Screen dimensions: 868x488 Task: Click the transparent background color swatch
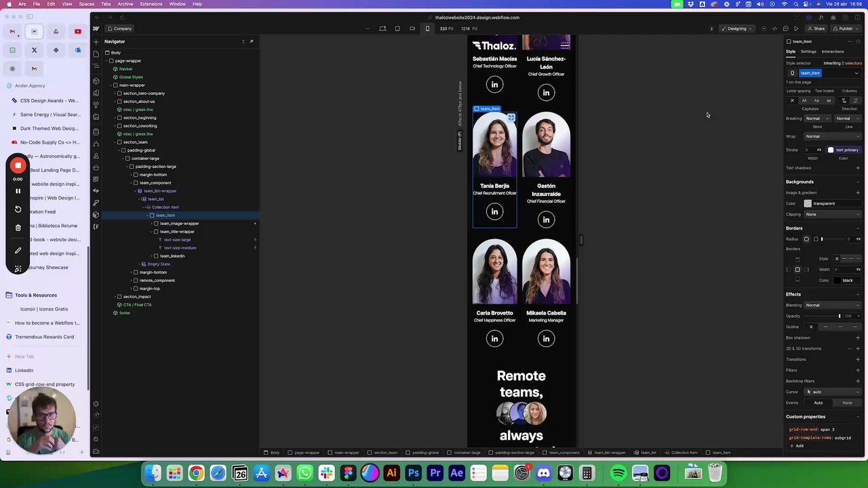point(808,203)
